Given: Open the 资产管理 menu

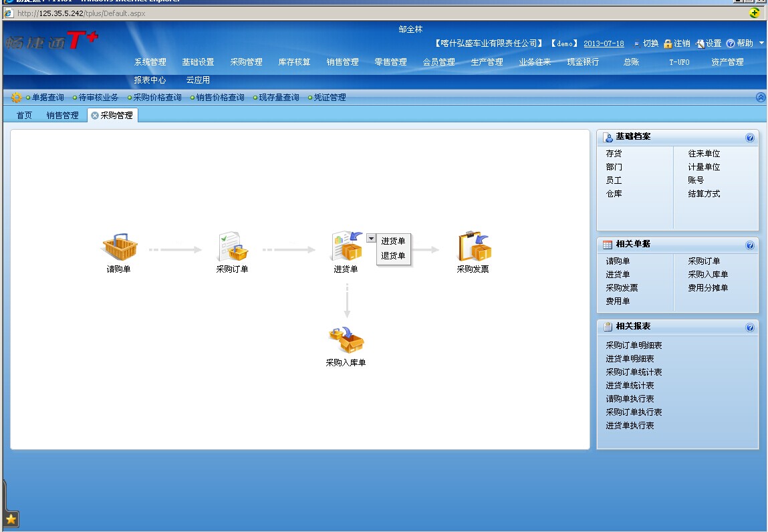Looking at the screenshot, I should pos(727,62).
